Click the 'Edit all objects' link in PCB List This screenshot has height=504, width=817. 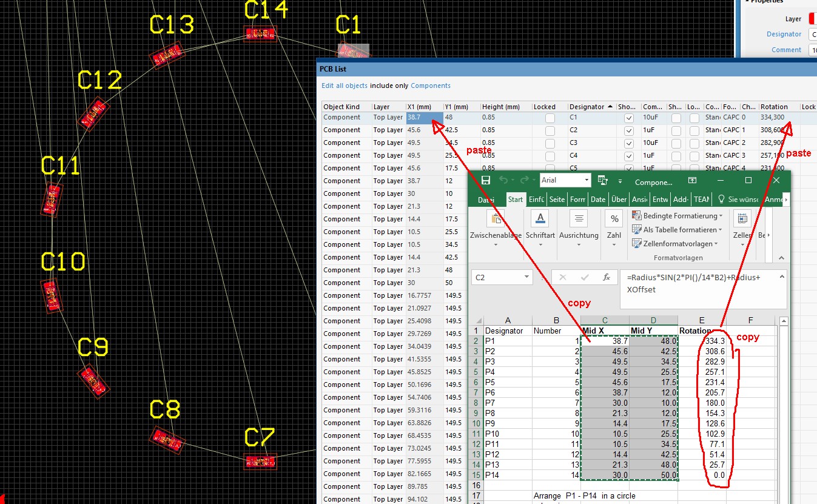click(x=345, y=86)
